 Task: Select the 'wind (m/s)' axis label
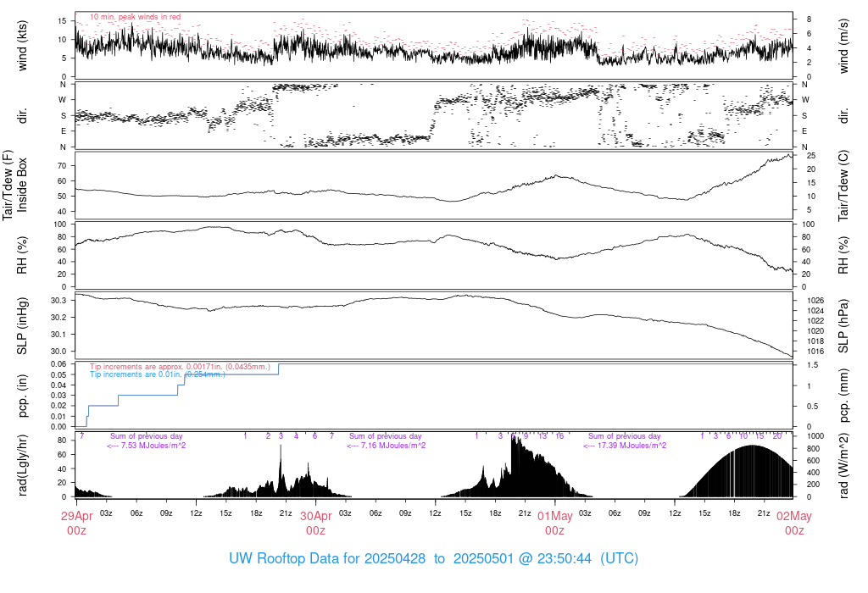pos(843,46)
